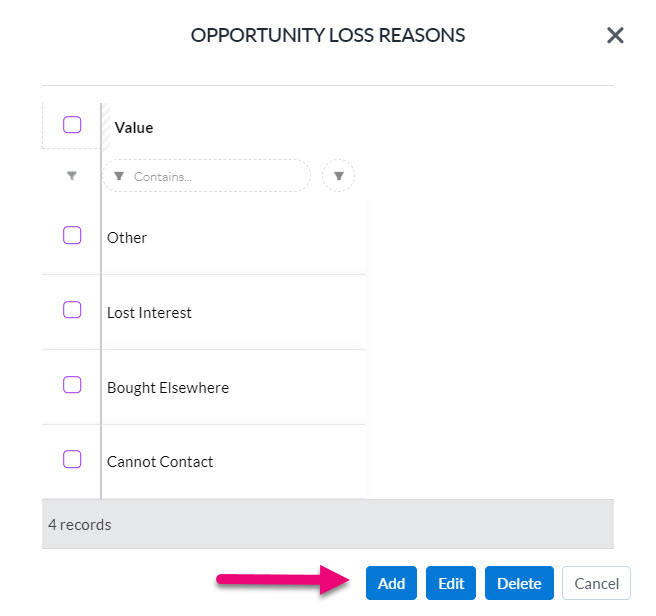Click the Add button
Viewport: 656px width, 616px height.
(391, 583)
